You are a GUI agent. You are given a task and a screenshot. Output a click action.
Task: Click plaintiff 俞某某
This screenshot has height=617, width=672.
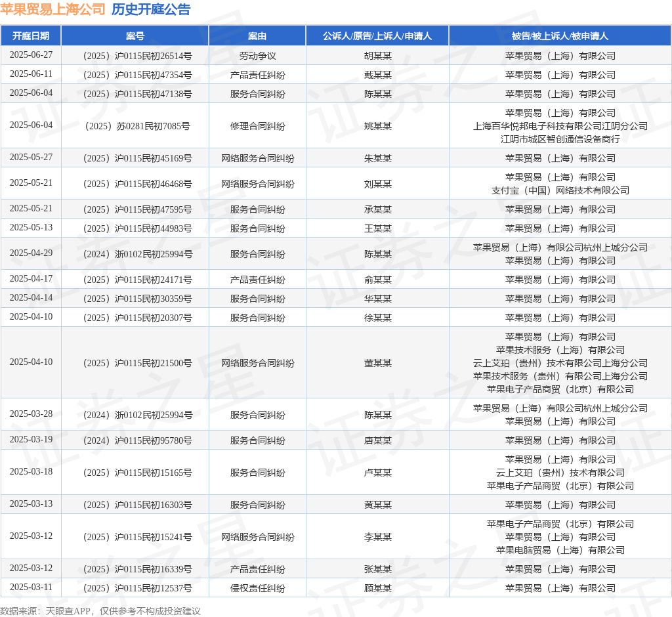coord(377,280)
